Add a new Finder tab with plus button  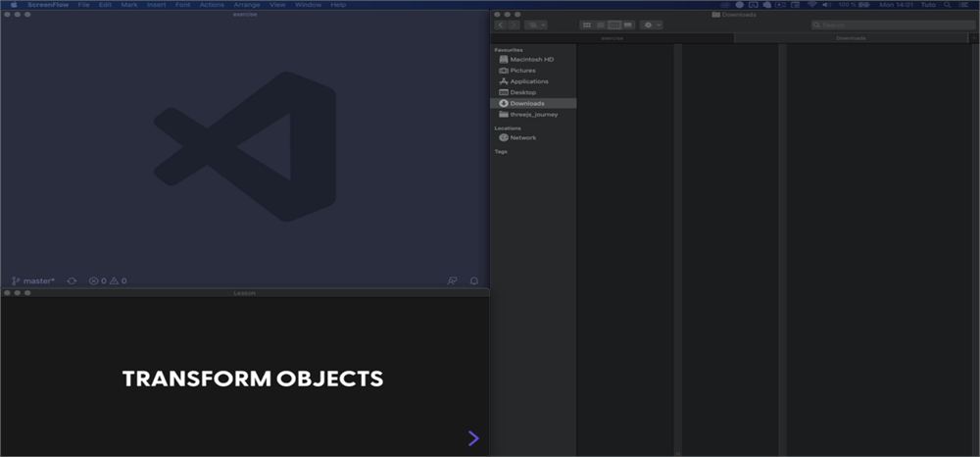[x=974, y=38]
